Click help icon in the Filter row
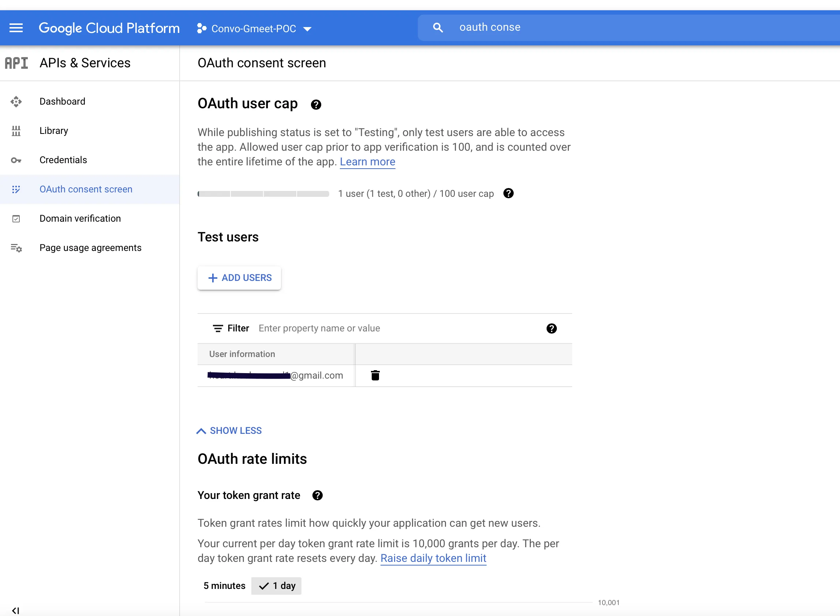 pyautogui.click(x=551, y=328)
